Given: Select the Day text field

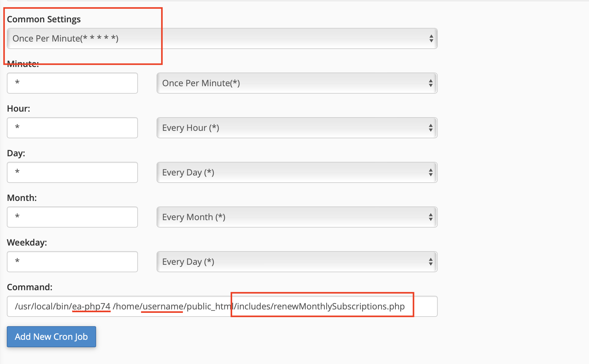Looking at the screenshot, I should [72, 172].
